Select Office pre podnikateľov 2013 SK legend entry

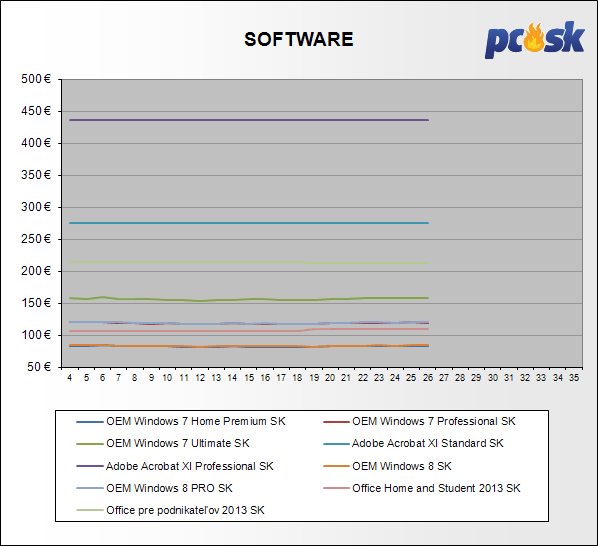170,510
